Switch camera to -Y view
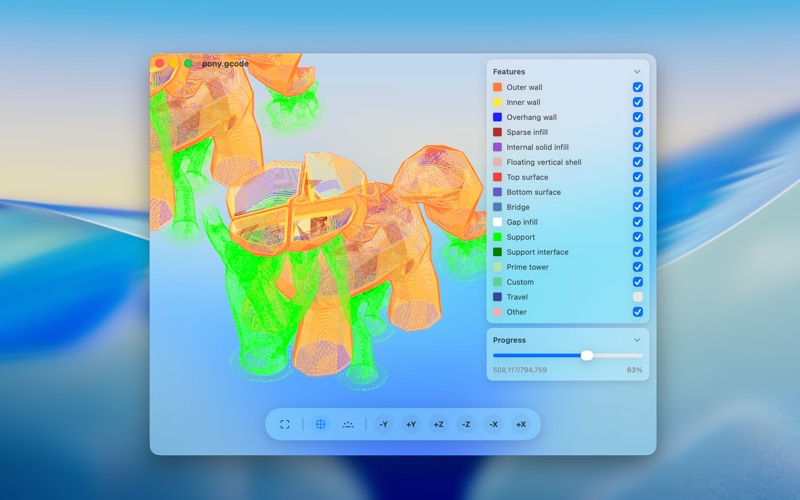Screen dimensions: 800x500 pos(384,424)
